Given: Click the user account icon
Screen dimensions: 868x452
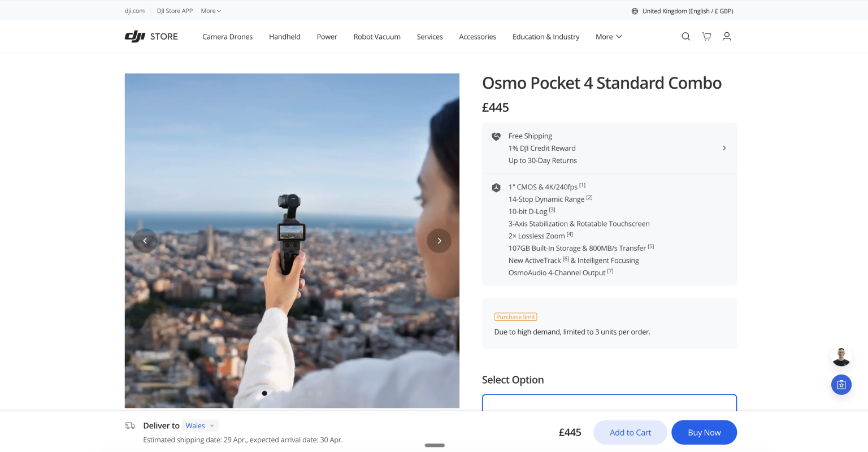Looking at the screenshot, I should tap(727, 37).
